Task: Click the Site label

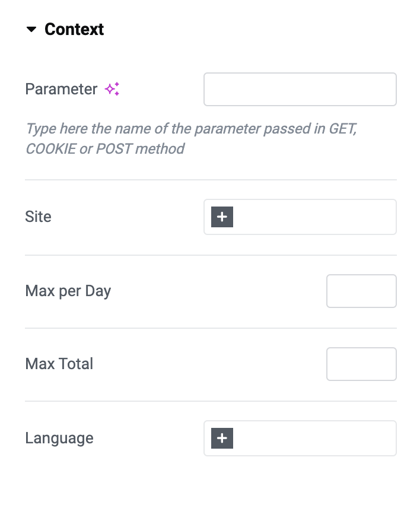Action: tap(38, 217)
